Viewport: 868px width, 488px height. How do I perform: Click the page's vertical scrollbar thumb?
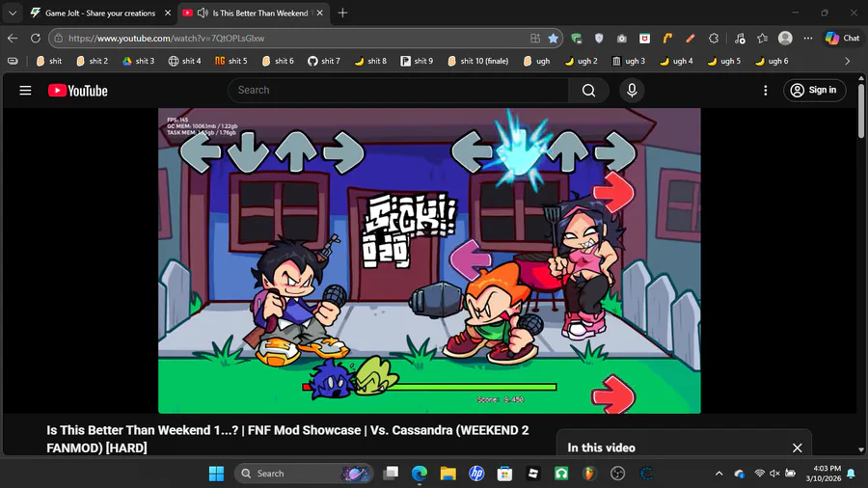[861, 111]
